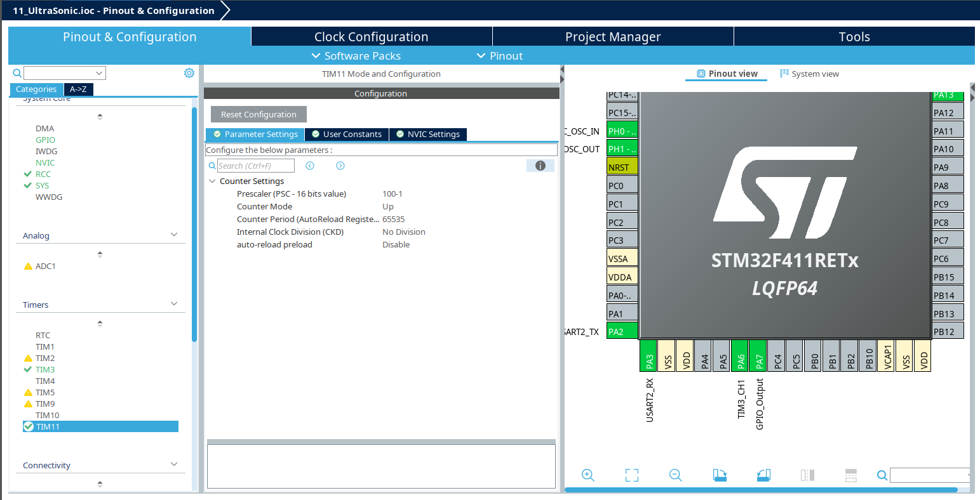Viewport: 980px width, 500px height.
Task: Fit the chip to the view
Action: [632, 475]
